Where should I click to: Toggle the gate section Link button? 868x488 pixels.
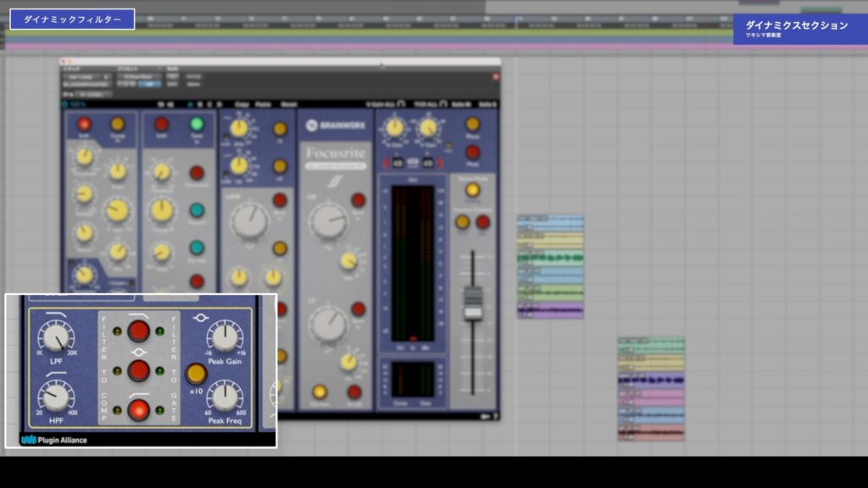click(162, 124)
